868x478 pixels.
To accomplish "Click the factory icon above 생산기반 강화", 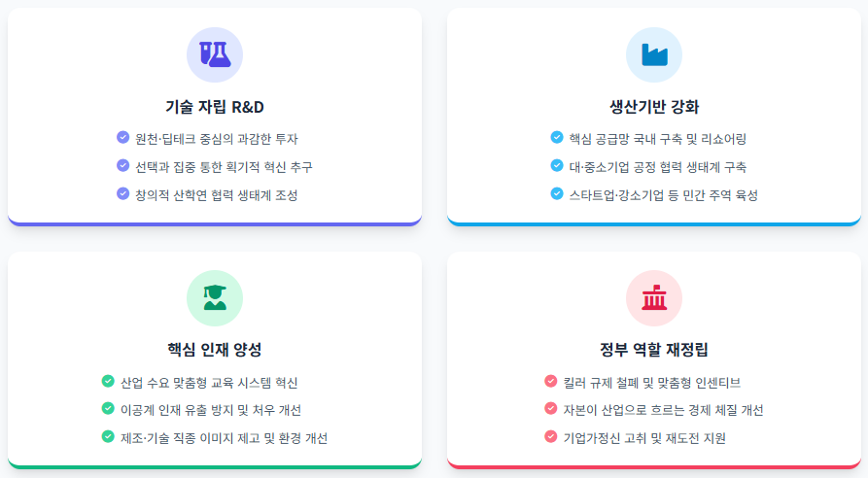I will click(654, 54).
